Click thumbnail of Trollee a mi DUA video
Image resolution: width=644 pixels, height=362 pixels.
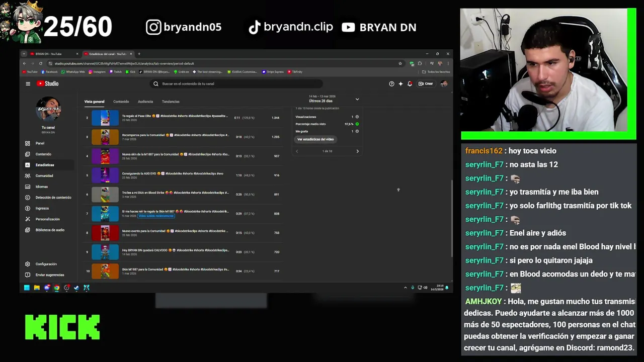[105, 195]
